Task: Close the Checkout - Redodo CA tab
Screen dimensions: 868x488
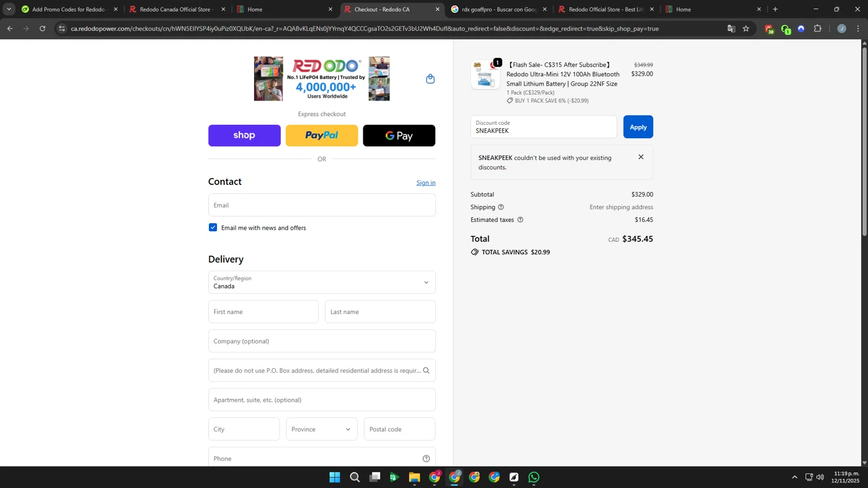Action: (x=437, y=9)
